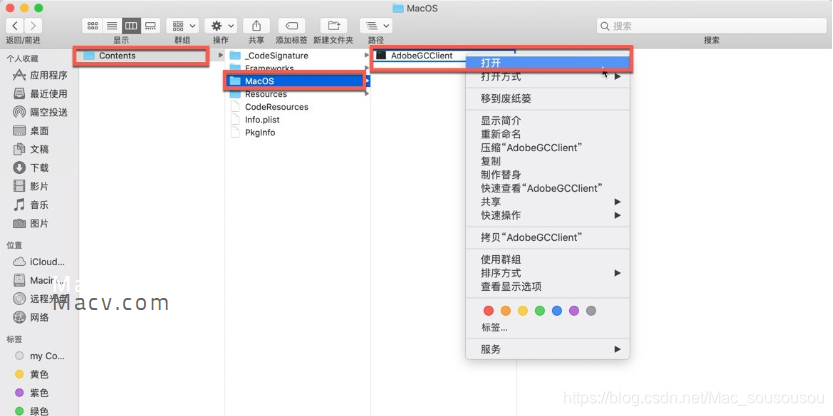Expand 快速操作 submenu
Image resolution: width=833 pixels, height=416 pixels.
(x=547, y=215)
